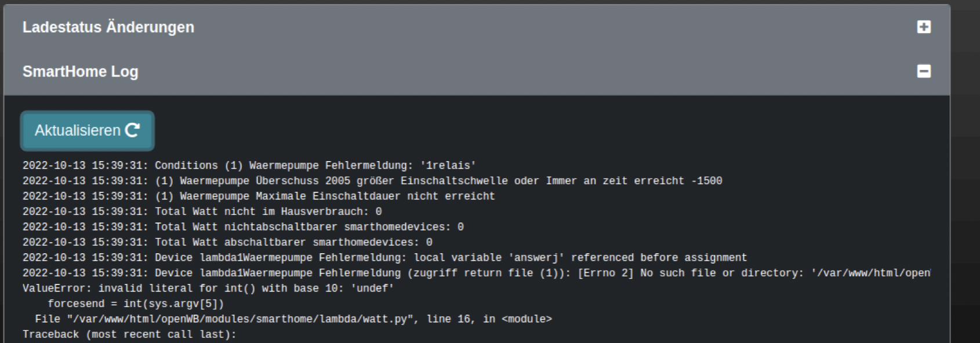Click the ValueError invalid literal line
The image size is (980, 343).
click(x=208, y=289)
